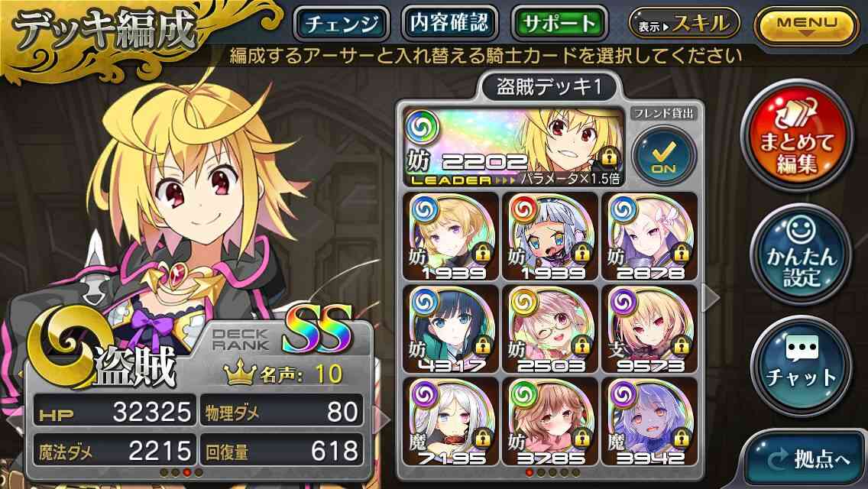
Task: Open the まとめて編集 bulk edit button
Action: tap(797, 136)
